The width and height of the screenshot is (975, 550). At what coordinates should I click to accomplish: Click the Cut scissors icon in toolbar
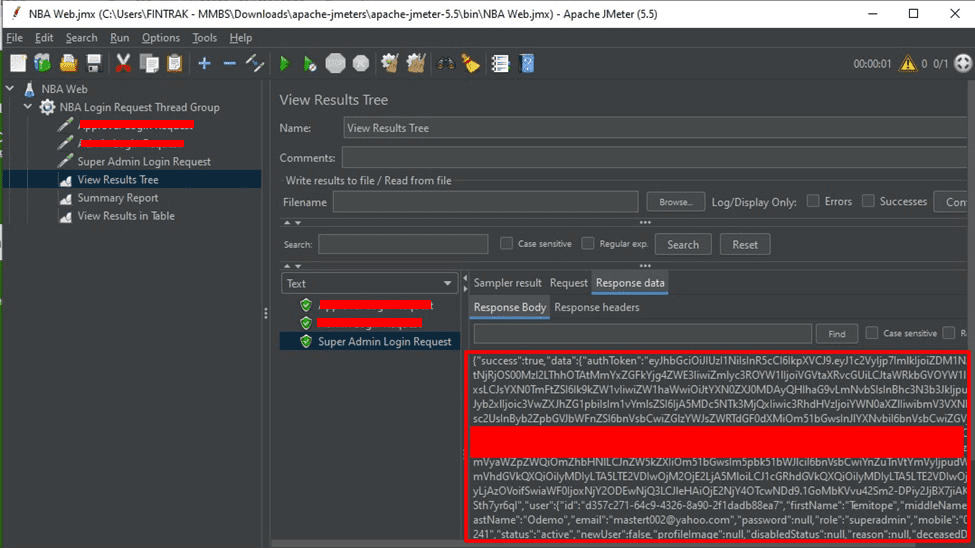(123, 64)
